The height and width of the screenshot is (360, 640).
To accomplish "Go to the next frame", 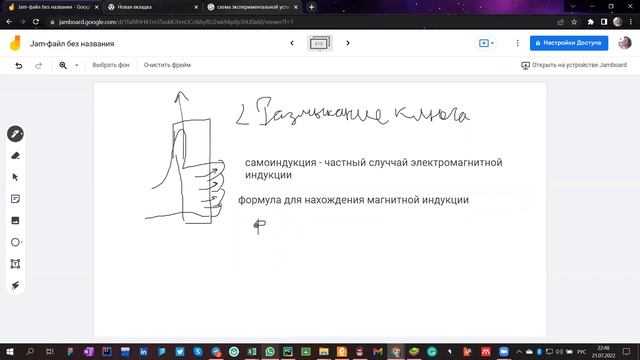I will [348, 43].
